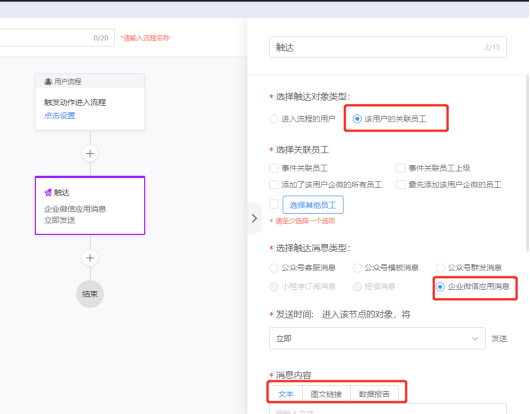This screenshot has height=414, width=530.
Task: Click the plus icon below the 用户流程 card
Action: [90, 153]
